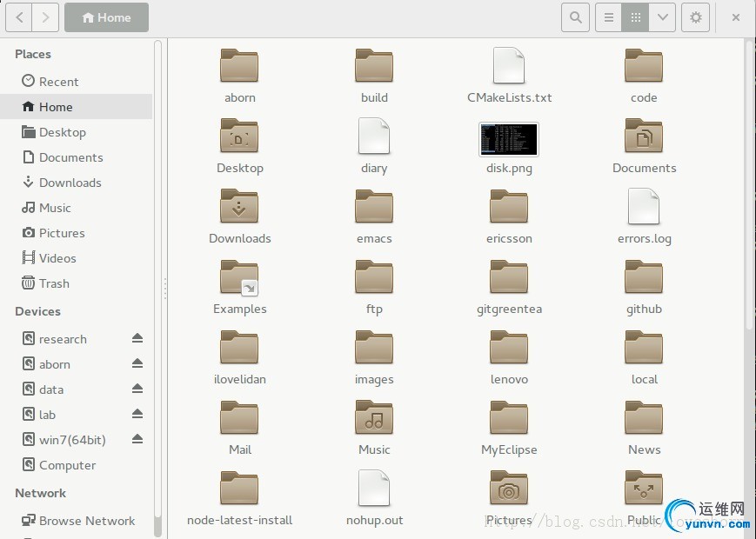Open Browse Network in the sidebar
Viewport: 756px width, 539px height.
tap(77, 521)
